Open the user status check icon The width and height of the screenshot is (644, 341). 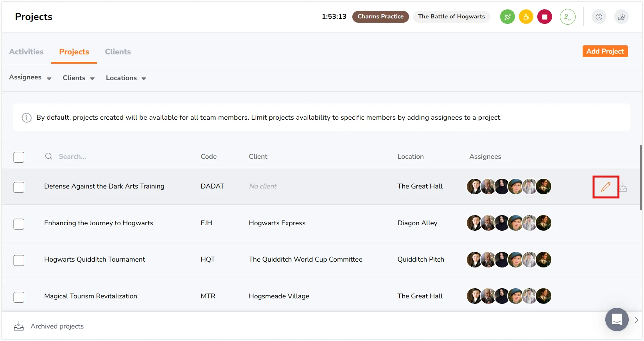pos(567,17)
